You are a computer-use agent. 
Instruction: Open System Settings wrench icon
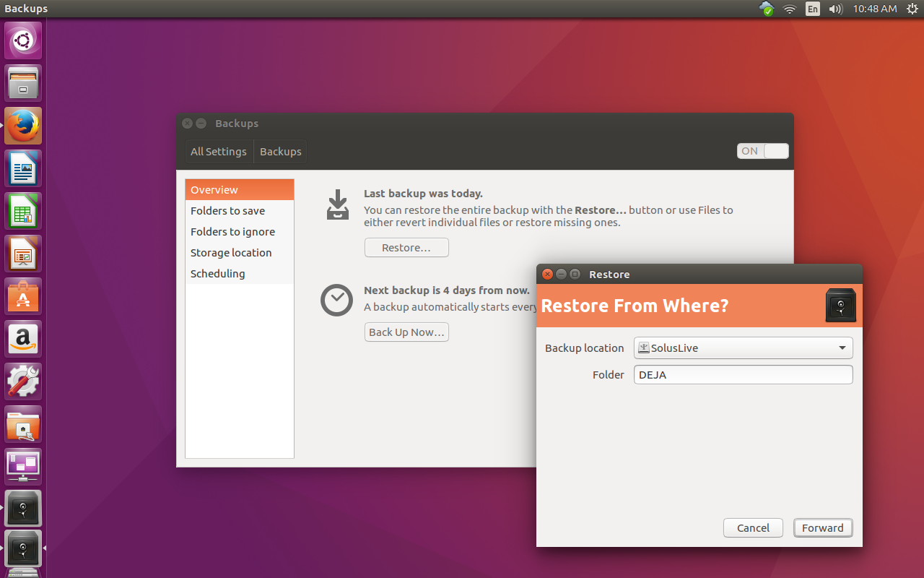point(23,381)
